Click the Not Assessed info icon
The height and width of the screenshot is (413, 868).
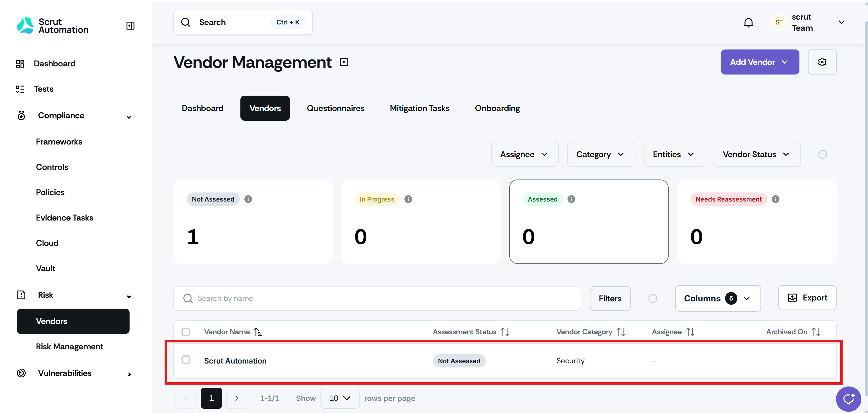coord(248,199)
